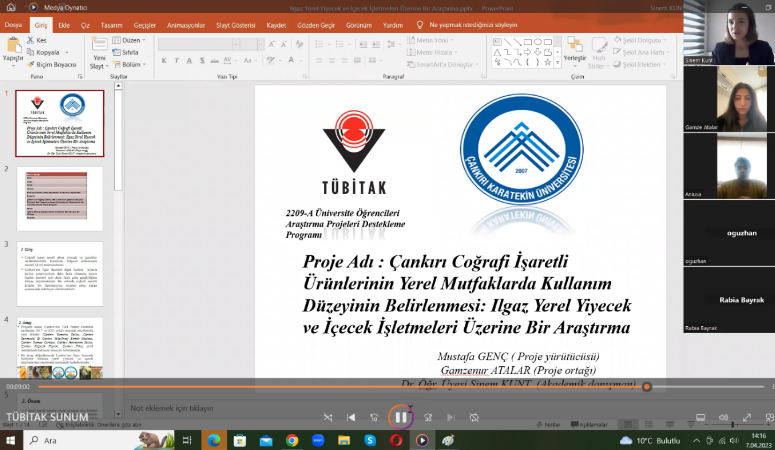Skip back 10 seconds

374,417
